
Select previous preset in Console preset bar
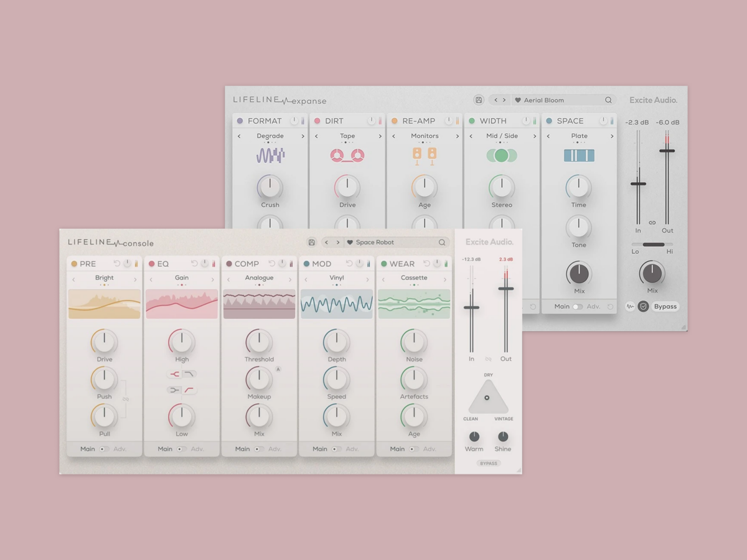tap(327, 243)
